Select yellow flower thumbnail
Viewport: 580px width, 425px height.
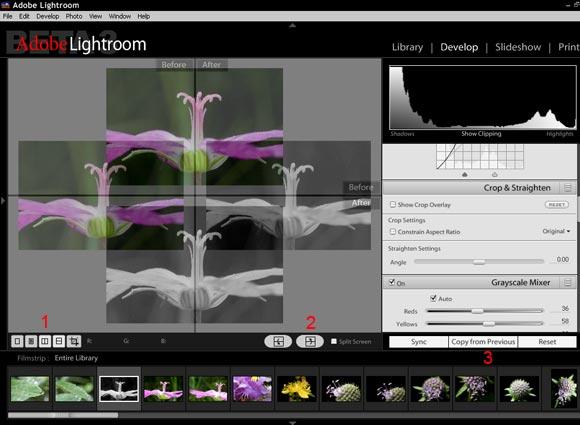296,389
